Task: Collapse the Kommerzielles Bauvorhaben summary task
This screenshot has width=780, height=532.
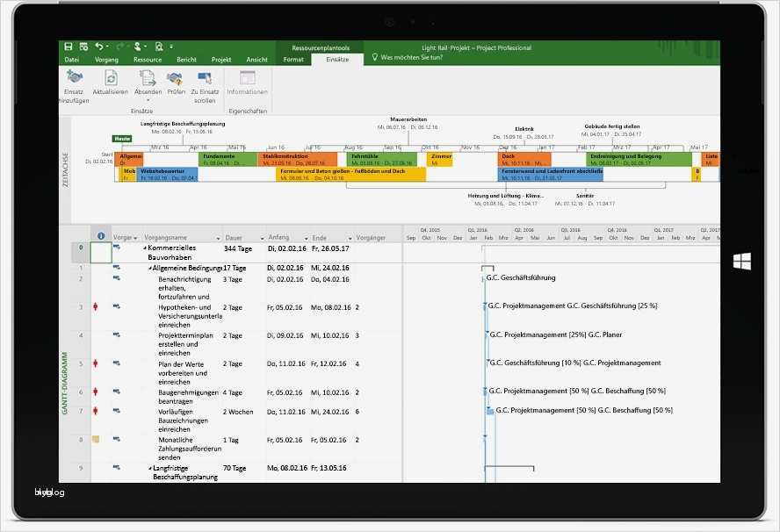Action: (x=145, y=248)
